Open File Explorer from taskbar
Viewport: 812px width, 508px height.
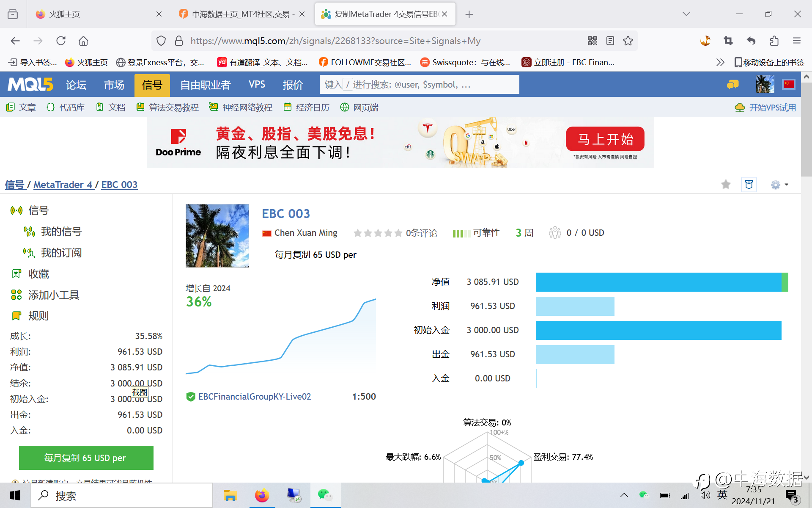[230, 495]
